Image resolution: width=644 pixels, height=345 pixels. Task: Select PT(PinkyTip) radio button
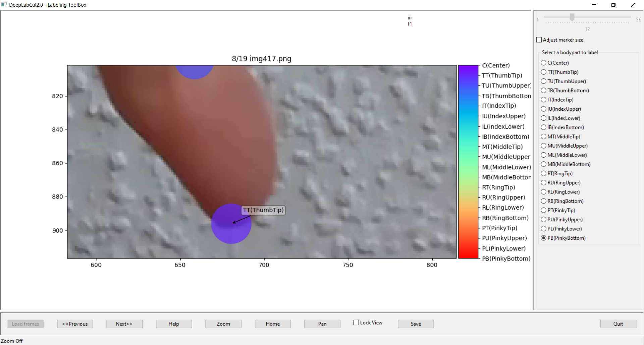point(544,211)
